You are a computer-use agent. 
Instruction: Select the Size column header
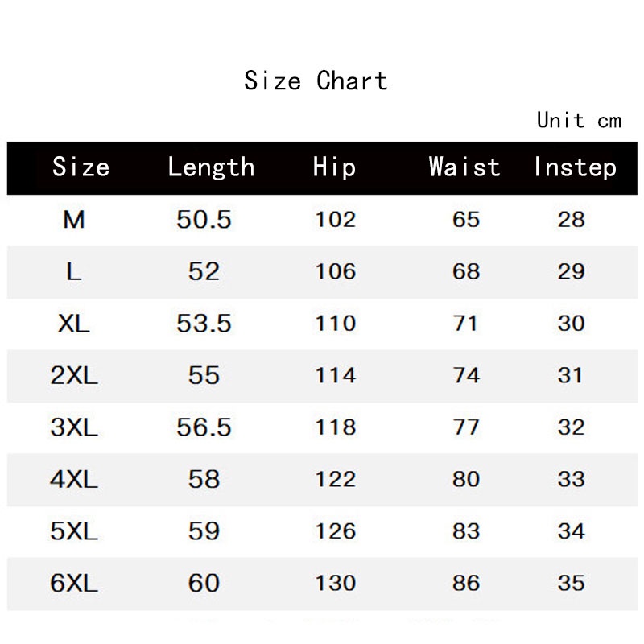click(80, 167)
